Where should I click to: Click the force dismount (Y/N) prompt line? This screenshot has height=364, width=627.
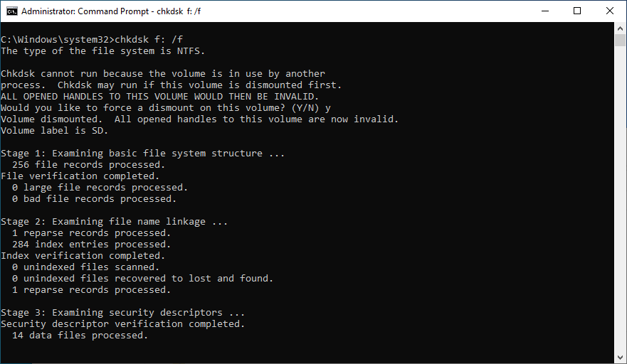coord(165,108)
